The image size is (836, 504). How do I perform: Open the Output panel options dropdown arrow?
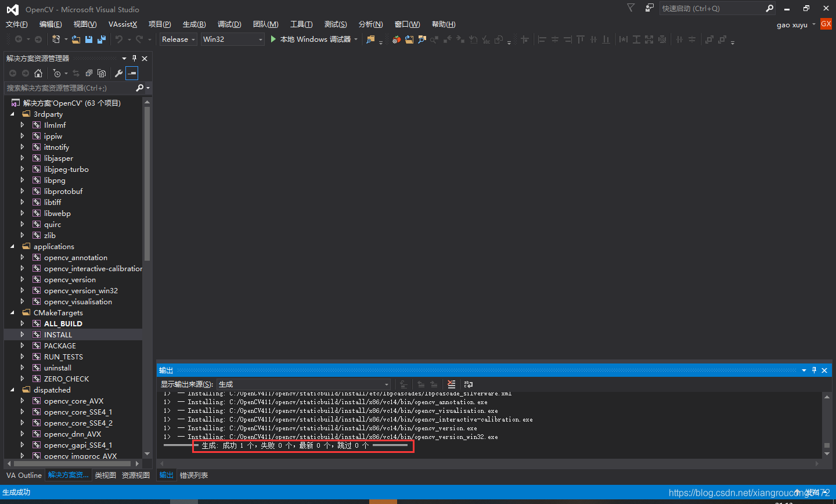(804, 370)
